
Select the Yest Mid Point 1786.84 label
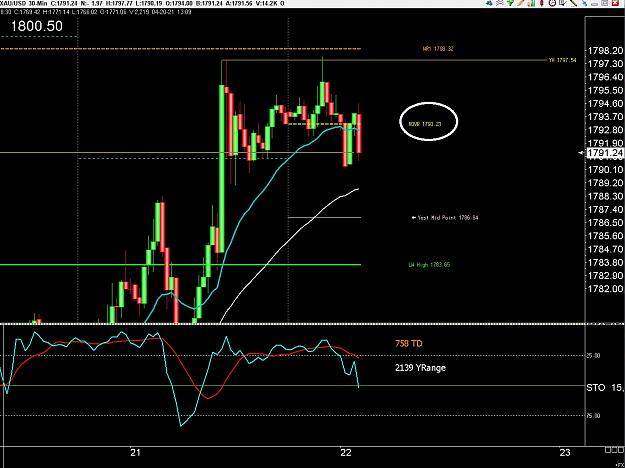(448, 218)
